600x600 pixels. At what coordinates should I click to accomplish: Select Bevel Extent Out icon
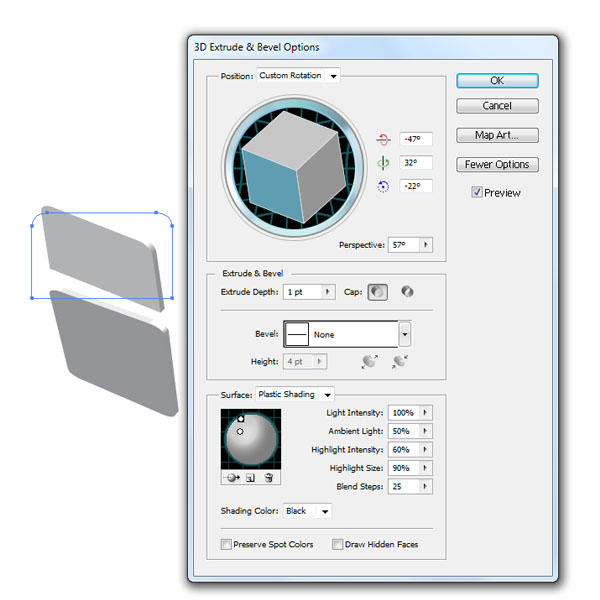[369, 361]
